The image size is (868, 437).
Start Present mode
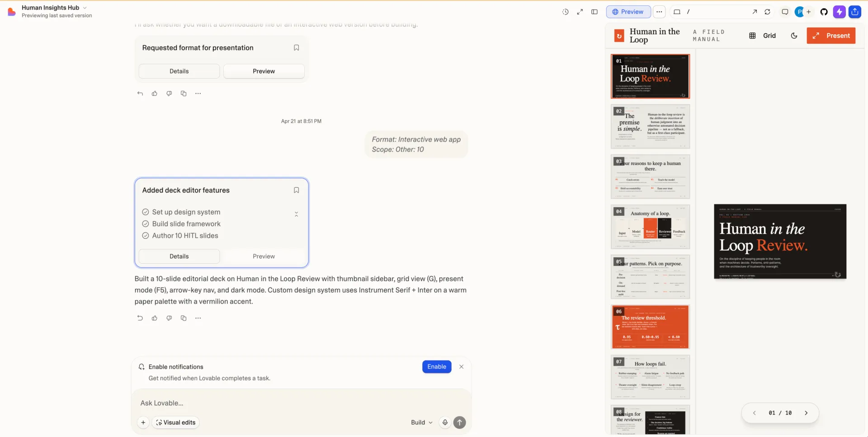831,36
